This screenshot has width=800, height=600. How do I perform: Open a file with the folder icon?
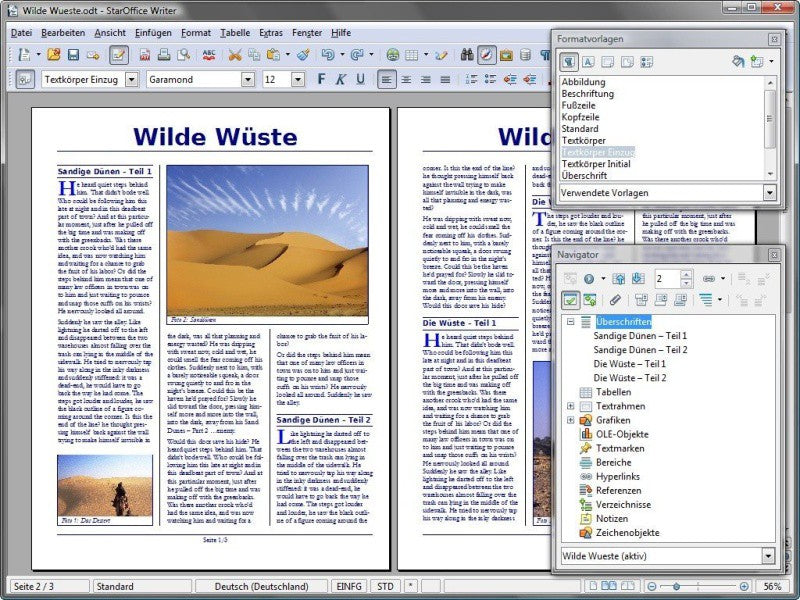coord(54,55)
